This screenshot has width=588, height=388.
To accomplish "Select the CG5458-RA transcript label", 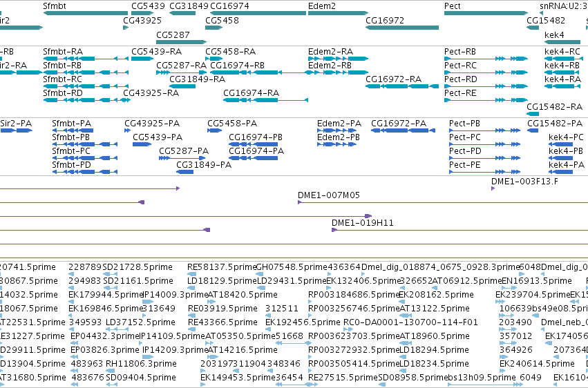I will 231,51.
